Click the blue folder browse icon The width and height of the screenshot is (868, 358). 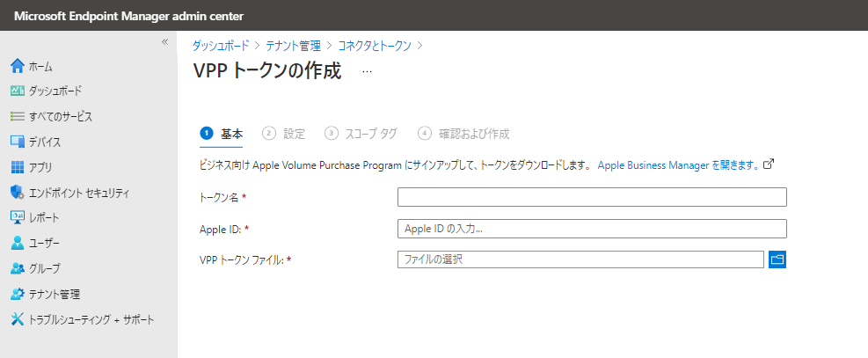pyautogui.click(x=777, y=259)
